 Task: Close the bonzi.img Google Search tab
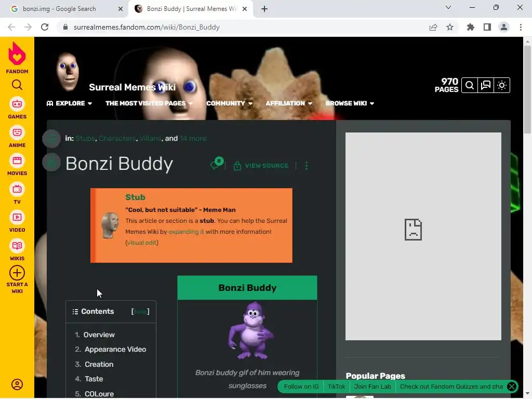click(121, 9)
